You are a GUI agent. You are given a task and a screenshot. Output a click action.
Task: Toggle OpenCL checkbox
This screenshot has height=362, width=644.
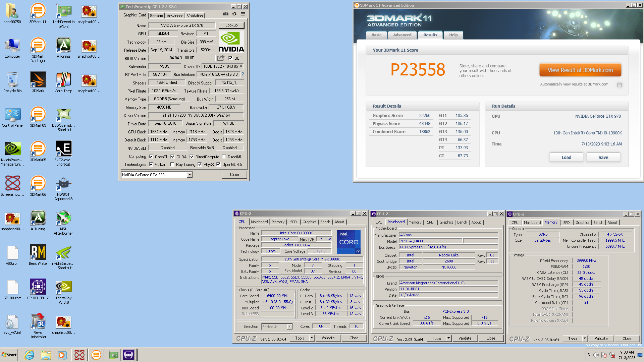coord(151,157)
